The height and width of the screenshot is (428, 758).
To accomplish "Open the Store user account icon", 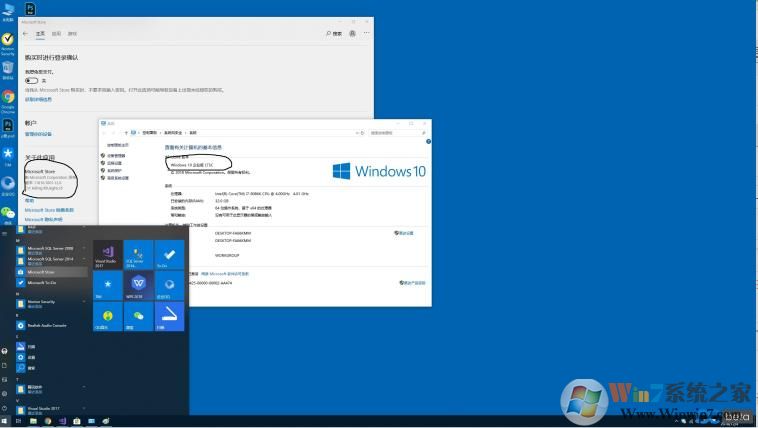I will click(x=353, y=33).
